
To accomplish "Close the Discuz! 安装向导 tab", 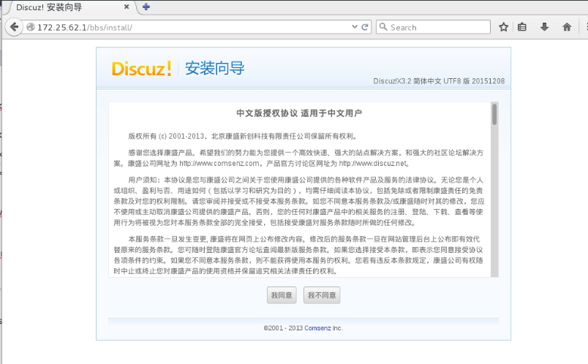I will (x=127, y=7).
